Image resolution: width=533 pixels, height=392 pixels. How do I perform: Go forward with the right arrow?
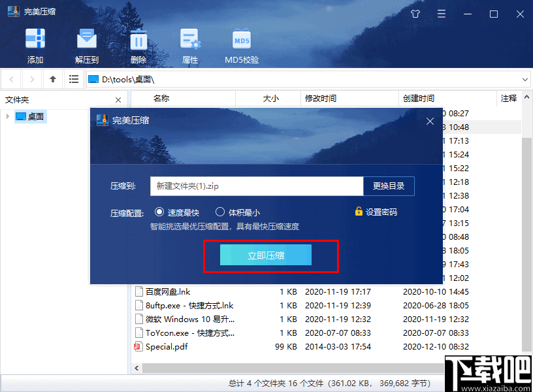pos(32,80)
